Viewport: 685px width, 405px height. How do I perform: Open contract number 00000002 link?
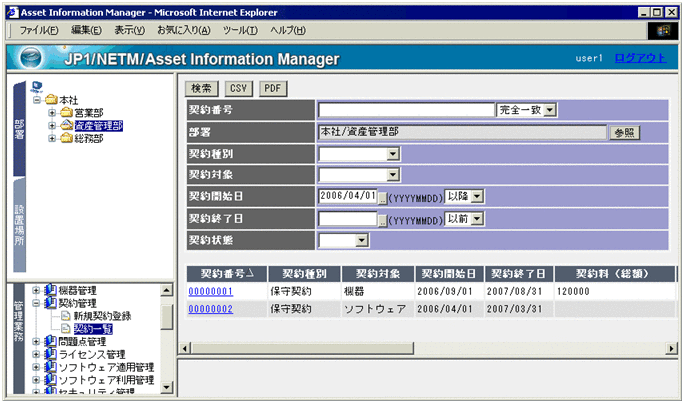(x=211, y=309)
